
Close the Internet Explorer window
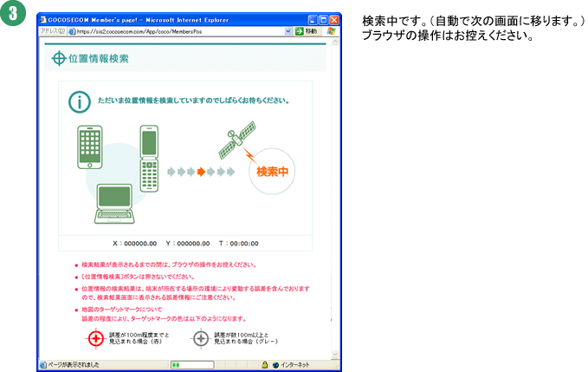333,20
